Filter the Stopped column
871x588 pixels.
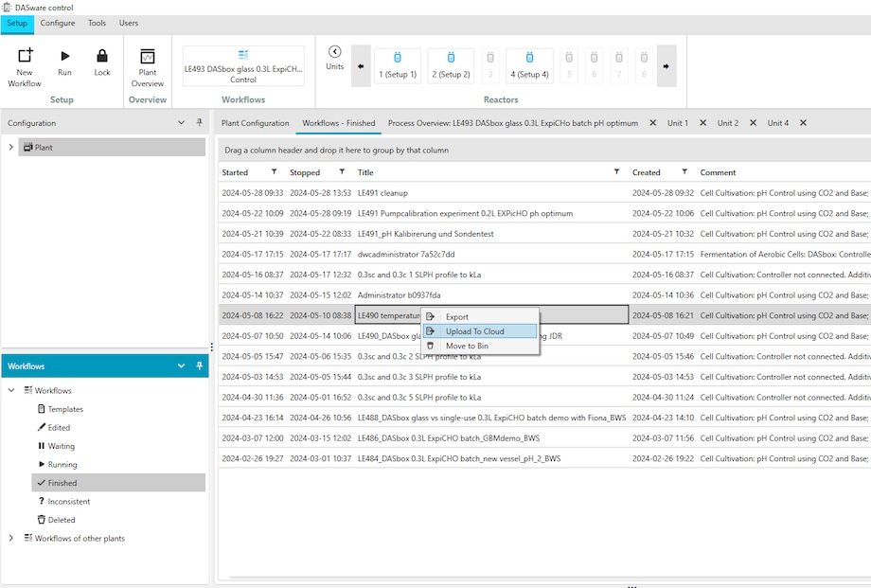[342, 171]
